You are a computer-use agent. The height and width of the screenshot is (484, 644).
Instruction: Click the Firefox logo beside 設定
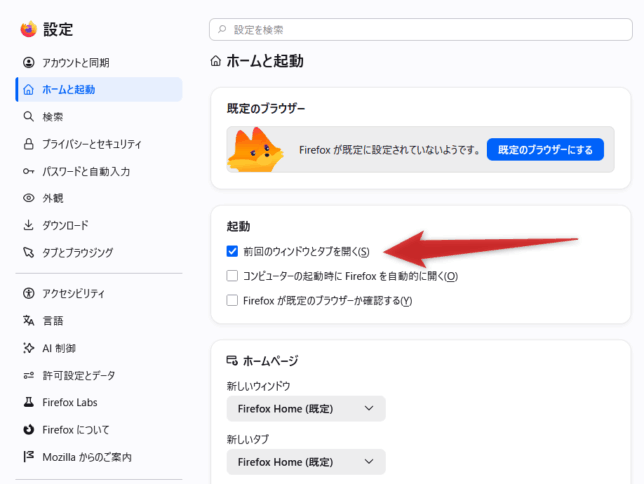29,29
